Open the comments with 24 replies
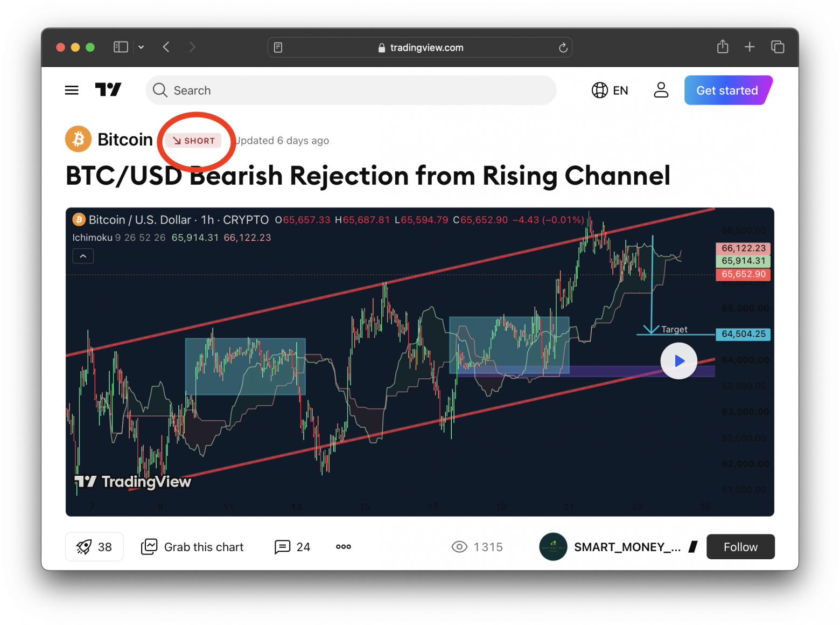 (x=292, y=547)
